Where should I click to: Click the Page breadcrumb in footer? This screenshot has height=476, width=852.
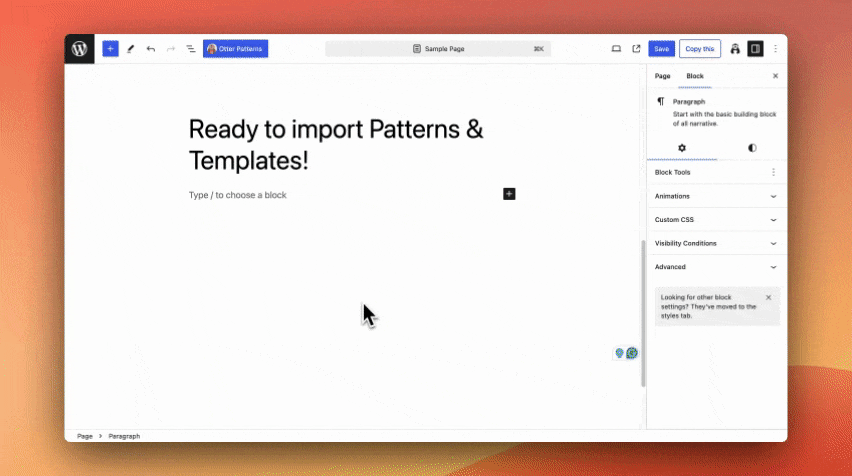pos(85,436)
